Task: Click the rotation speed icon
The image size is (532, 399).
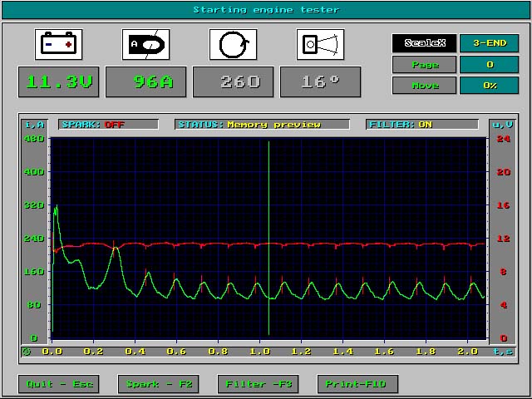Action: (x=233, y=44)
